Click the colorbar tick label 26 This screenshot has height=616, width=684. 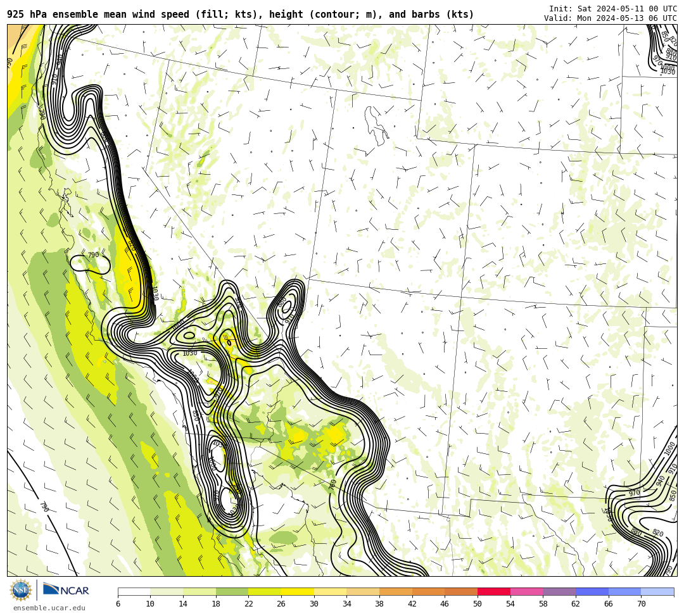coord(281,604)
